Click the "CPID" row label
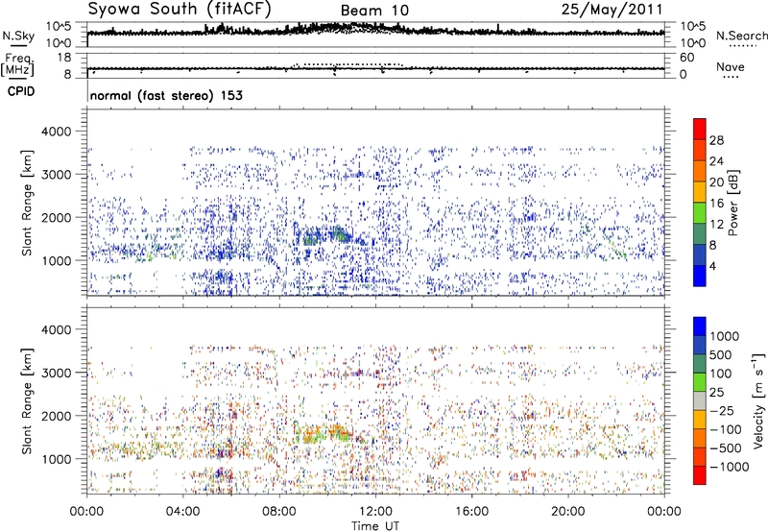 click(x=21, y=91)
